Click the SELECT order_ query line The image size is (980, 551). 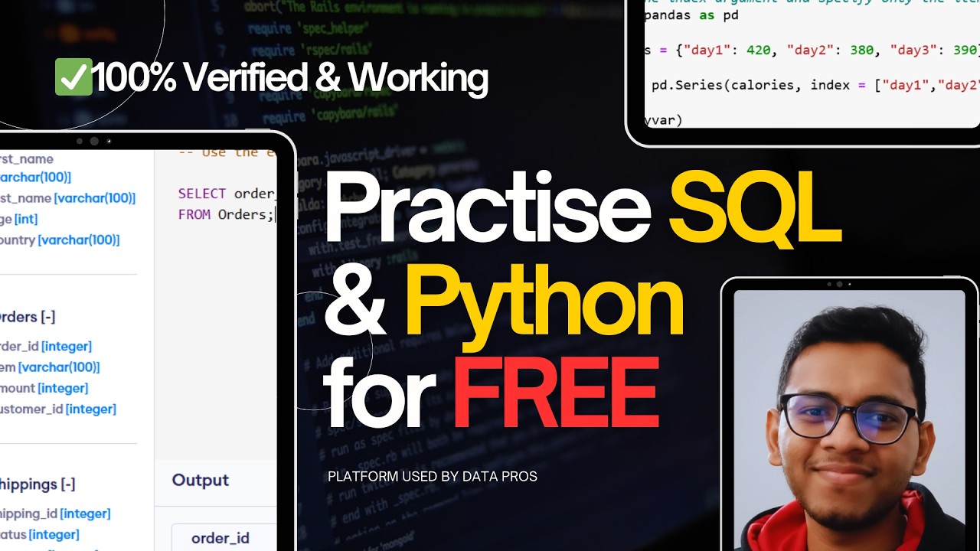[x=227, y=194]
